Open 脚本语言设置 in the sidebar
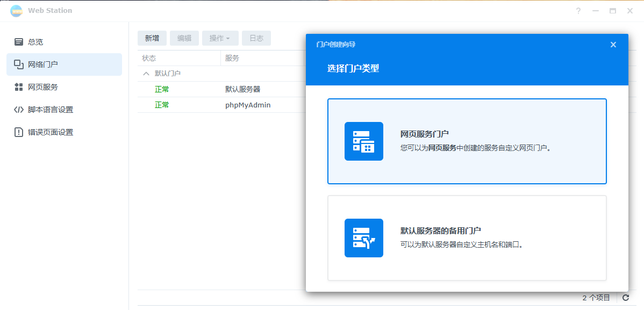This screenshot has width=644, height=310. click(x=64, y=110)
